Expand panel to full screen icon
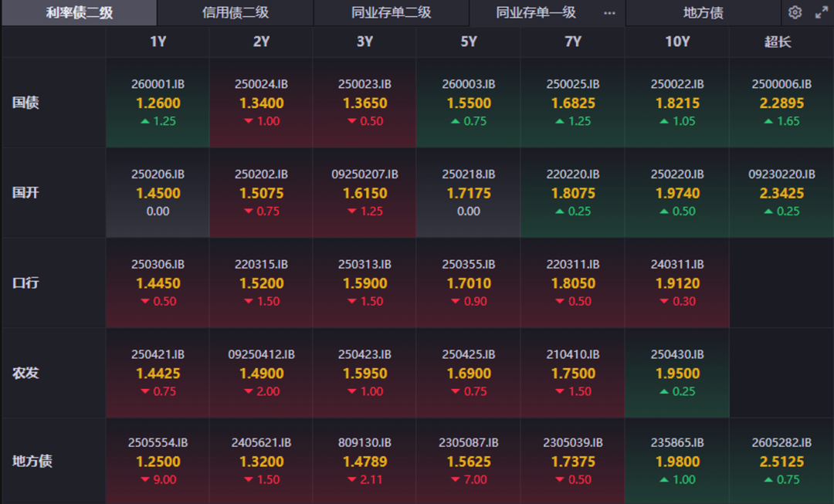 pyautogui.click(x=821, y=12)
